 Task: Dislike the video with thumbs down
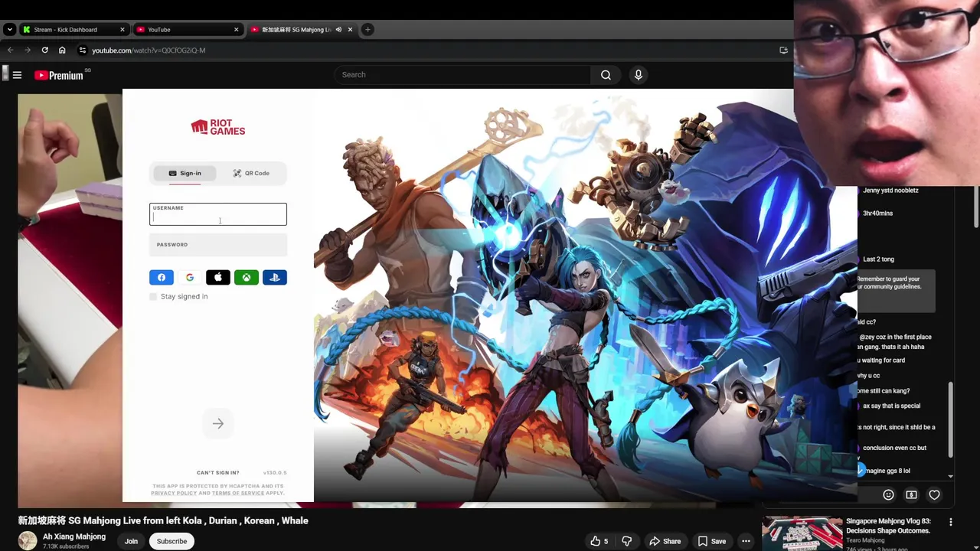click(x=627, y=541)
